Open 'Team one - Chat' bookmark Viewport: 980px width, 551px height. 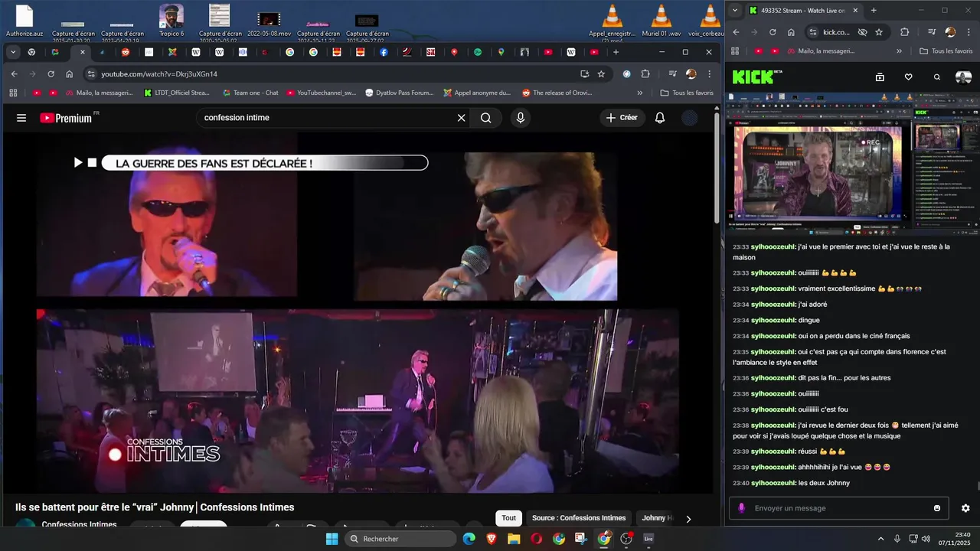(x=250, y=93)
